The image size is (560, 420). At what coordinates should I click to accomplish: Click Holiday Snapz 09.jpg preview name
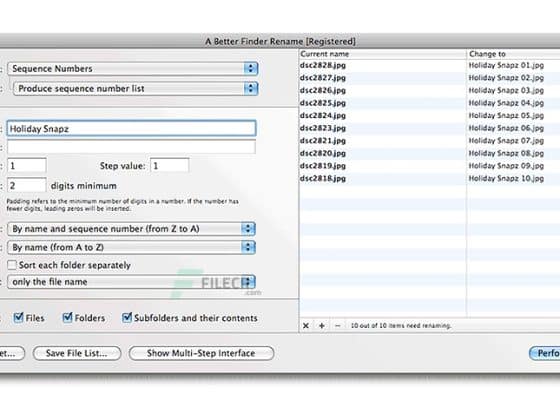pyautogui.click(x=506, y=166)
